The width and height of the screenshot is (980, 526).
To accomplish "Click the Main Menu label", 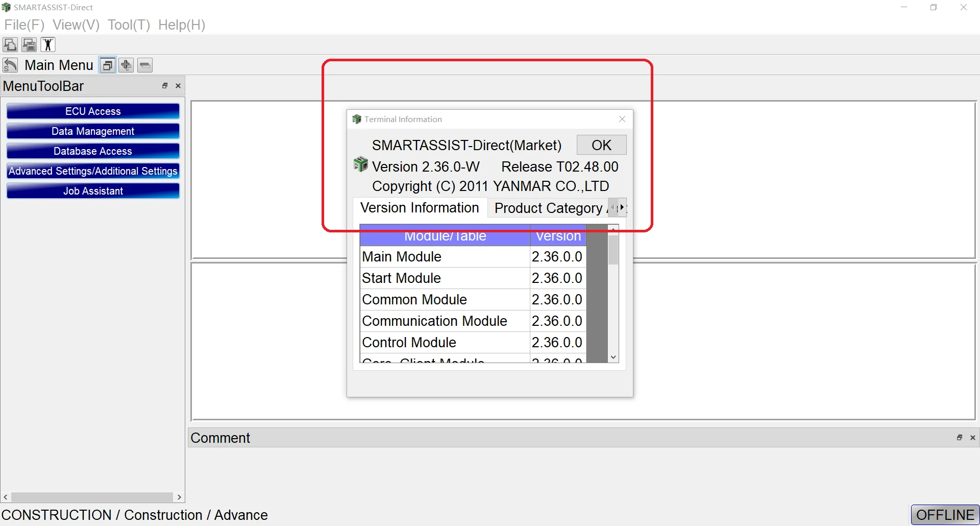I will point(59,65).
